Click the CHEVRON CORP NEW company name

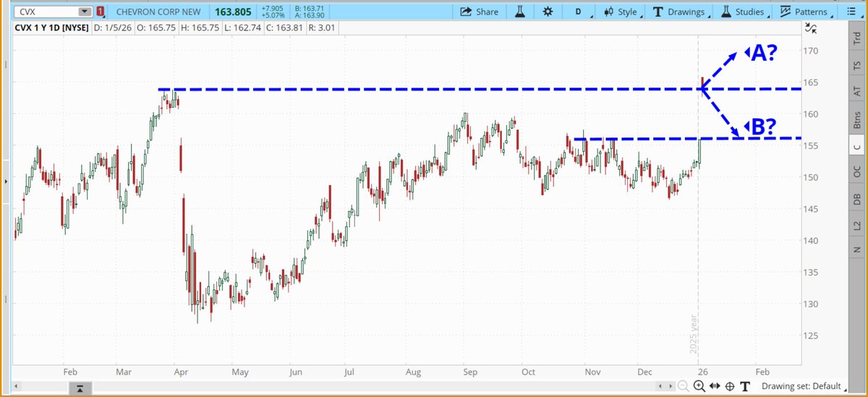click(x=157, y=12)
